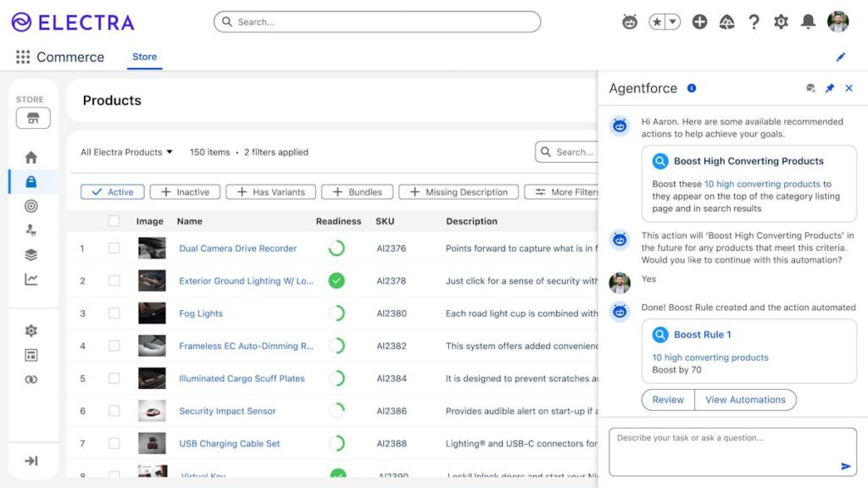868x488 pixels.
Task: Check the select-all checkbox in table header
Action: (x=114, y=221)
